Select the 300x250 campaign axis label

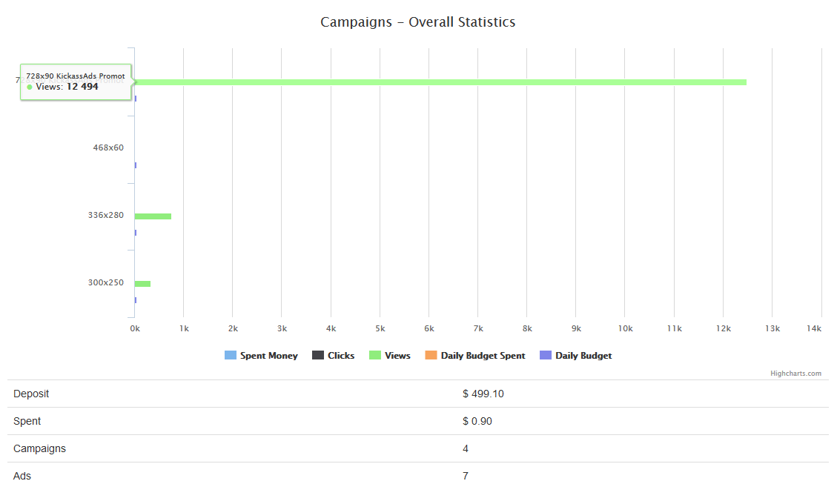click(106, 282)
